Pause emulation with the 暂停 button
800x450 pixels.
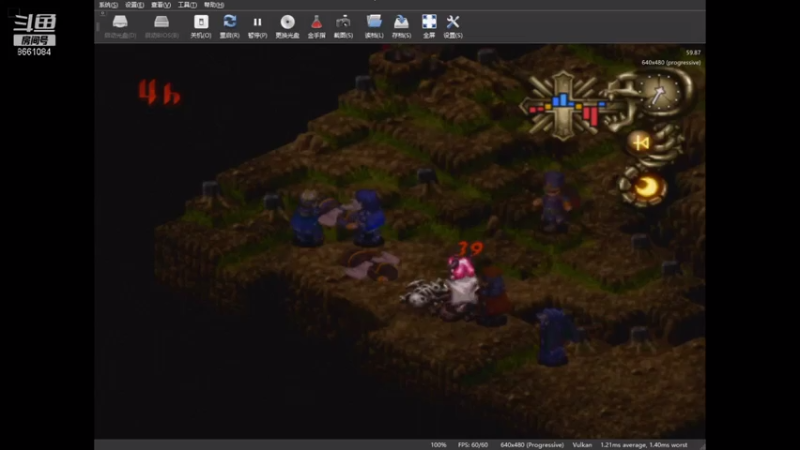257,27
